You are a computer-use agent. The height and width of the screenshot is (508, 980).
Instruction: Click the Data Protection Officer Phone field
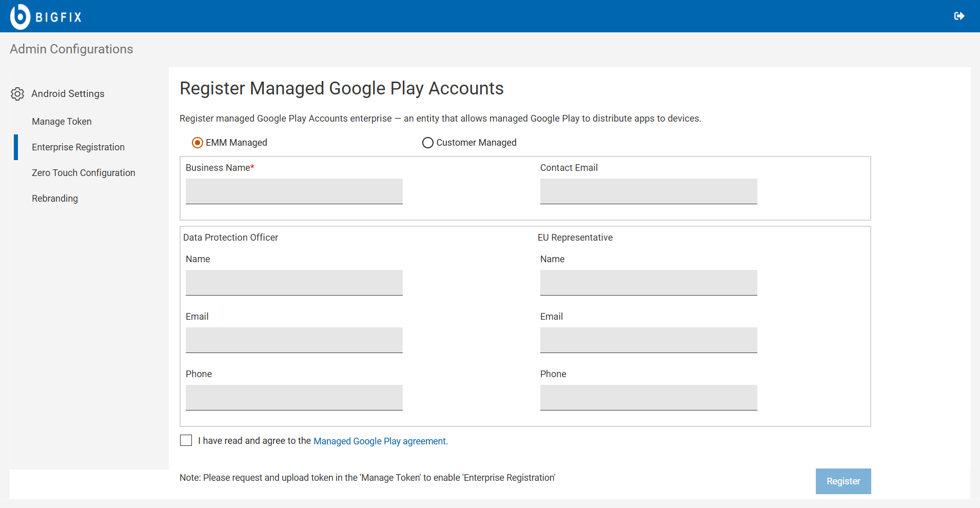[x=294, y=398]
